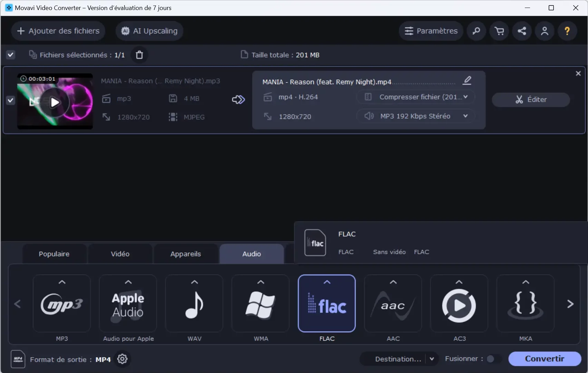This screenshot has height=373, width=588.
Task: Collapse FLAC presets chevron
Action: pyautogui.click(x=327, y=282)
